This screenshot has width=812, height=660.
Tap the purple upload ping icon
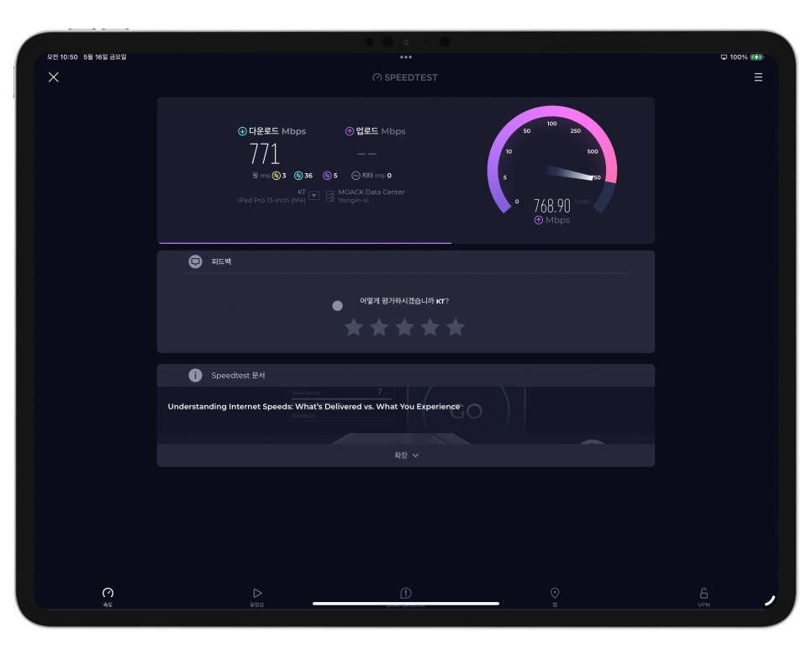point(327,176)
